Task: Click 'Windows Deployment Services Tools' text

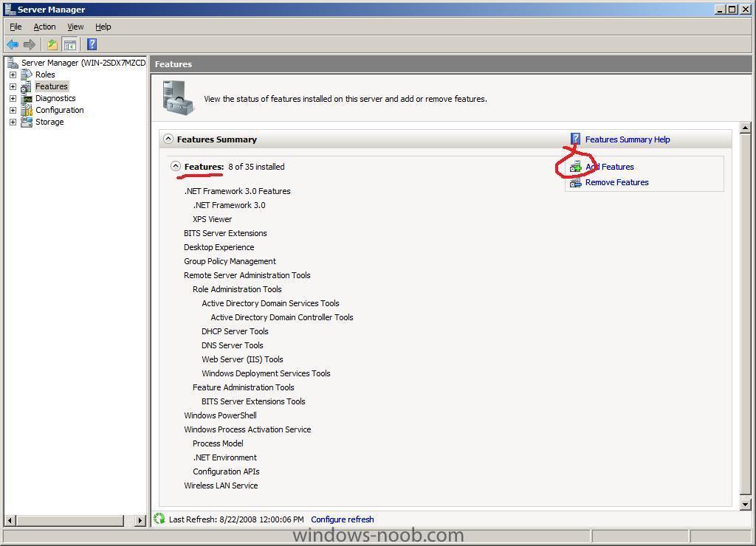Action: (266, 373)
